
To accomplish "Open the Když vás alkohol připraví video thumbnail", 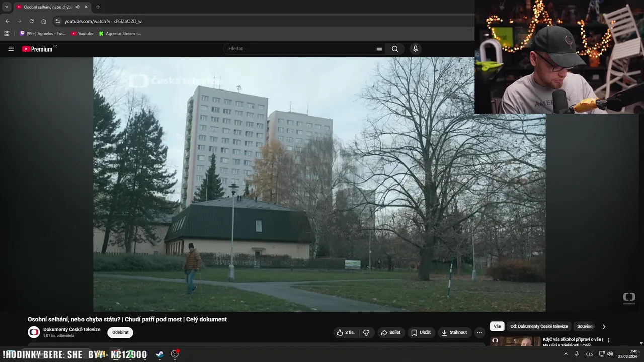I will pyautogui.click(x=515, y=341).
